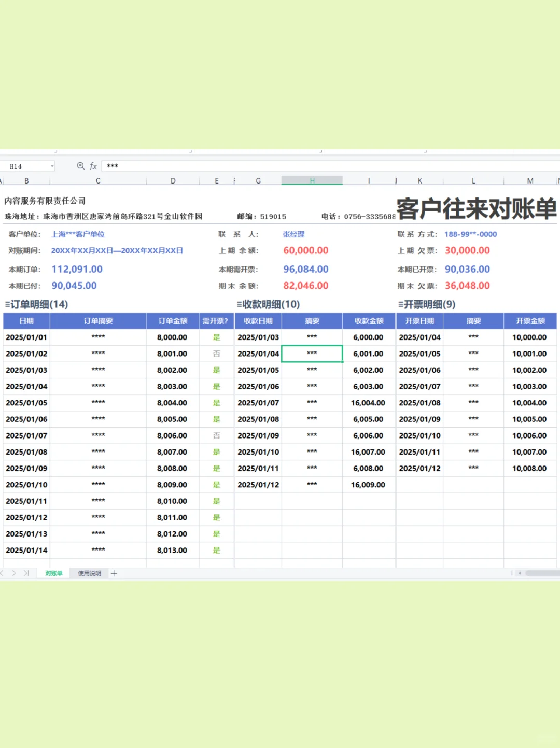
Task: Click the magnifier zoom icon near formula bar
Action: (81, 166)
